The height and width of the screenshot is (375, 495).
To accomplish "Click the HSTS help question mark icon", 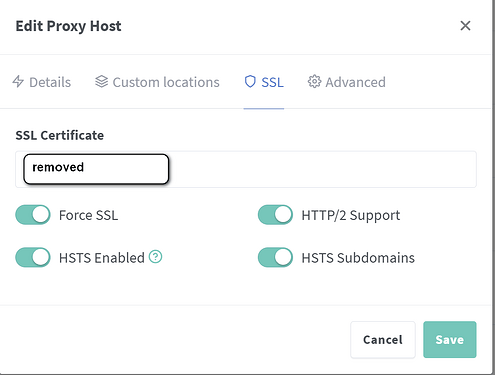I will pyautogui.click(x=155, y=257).
